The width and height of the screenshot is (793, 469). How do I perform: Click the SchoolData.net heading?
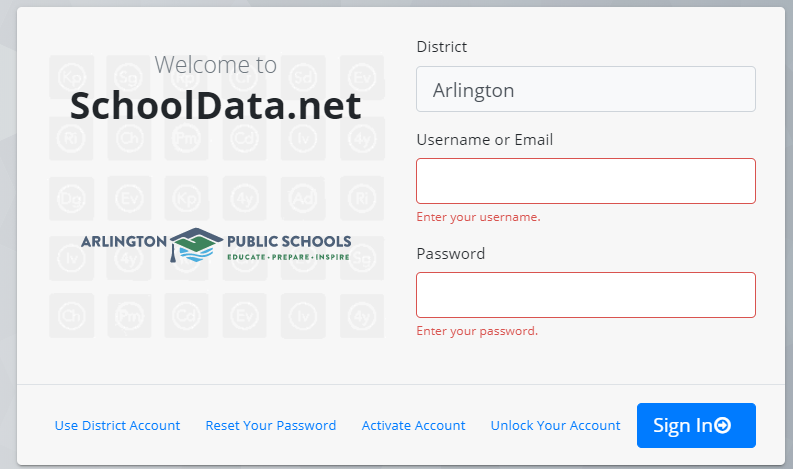(216, 105)
